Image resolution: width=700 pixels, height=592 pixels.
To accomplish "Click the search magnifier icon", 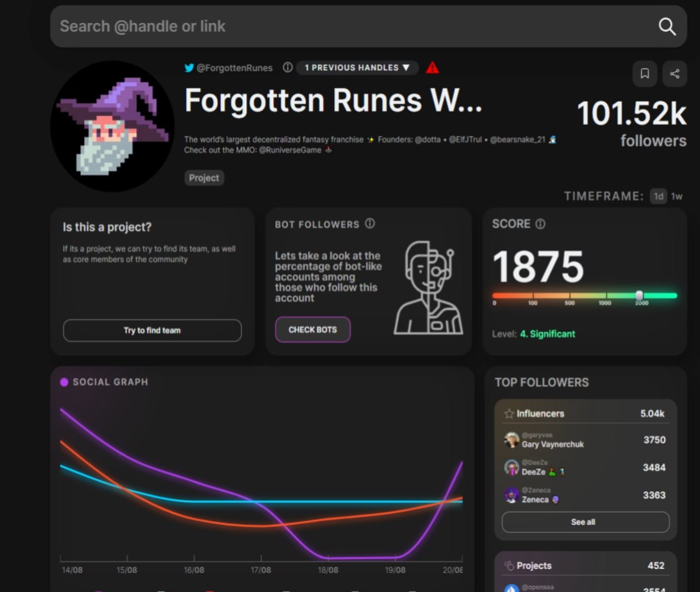I will pos(667,26).
